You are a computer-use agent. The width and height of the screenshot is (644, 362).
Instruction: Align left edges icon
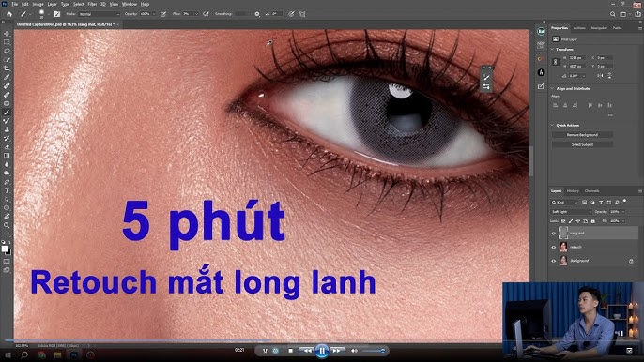[556, 105]
